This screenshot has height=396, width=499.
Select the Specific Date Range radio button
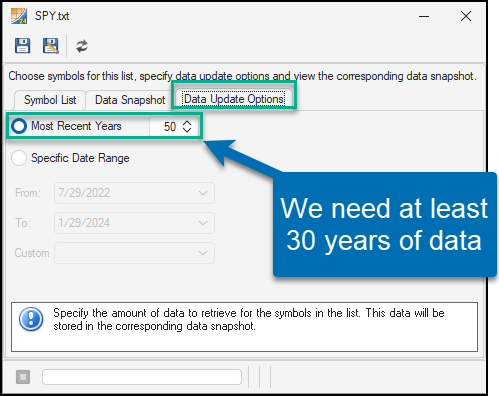pos(19,158)
